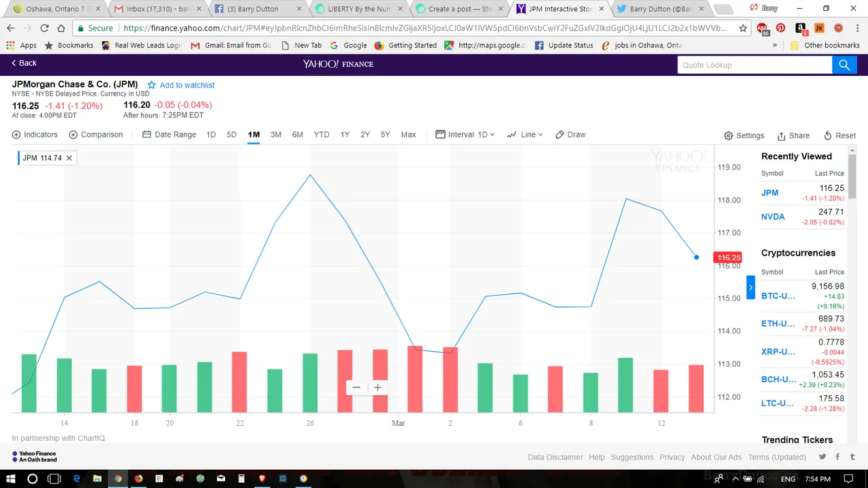Viewport: 868px width, 488px height.
Task: Open the ETH-U... cryptocurrency link
Action: pos(778,324)
